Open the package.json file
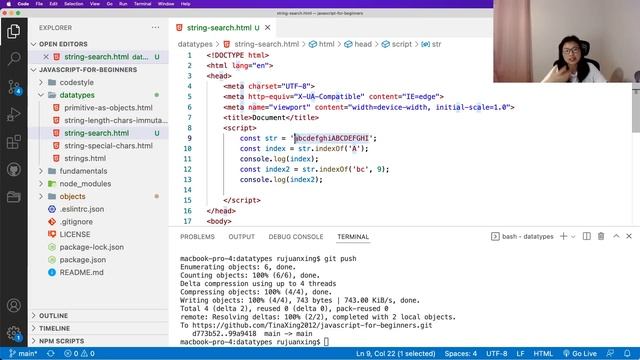This screenshot has width=640, height=360. 82,260
